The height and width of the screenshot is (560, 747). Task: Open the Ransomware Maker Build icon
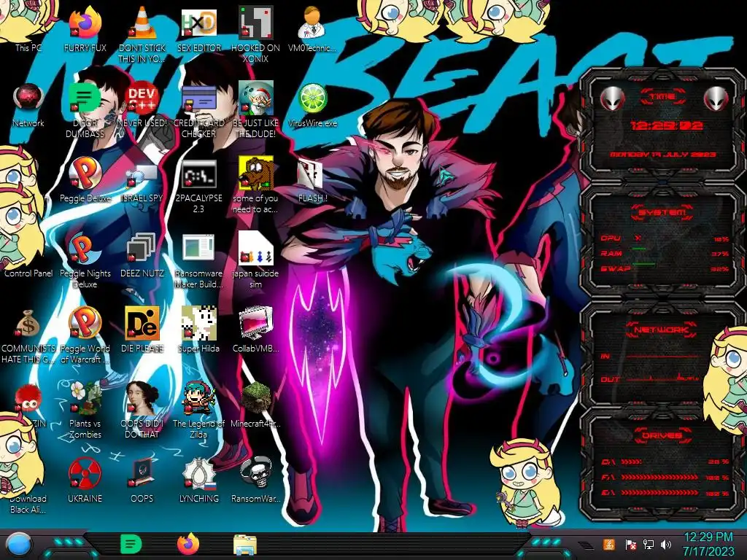(199, 261)
